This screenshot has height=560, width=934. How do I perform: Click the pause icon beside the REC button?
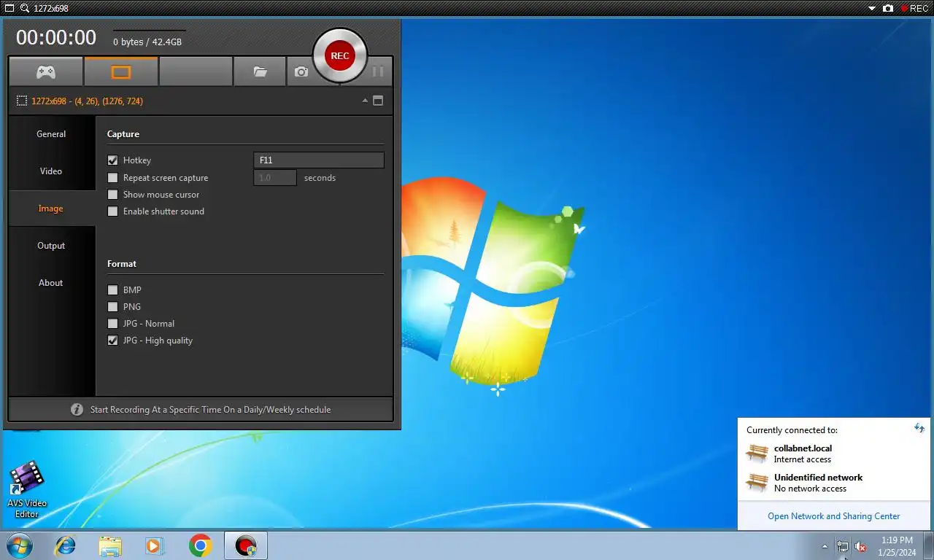(x=378, y=71)
